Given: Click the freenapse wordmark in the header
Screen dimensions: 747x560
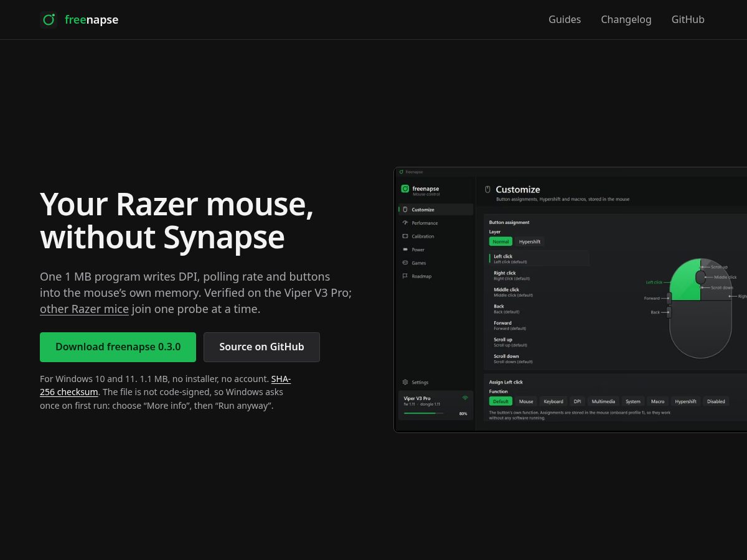Looking at the screenshot, I should click(x=92, y=20).
